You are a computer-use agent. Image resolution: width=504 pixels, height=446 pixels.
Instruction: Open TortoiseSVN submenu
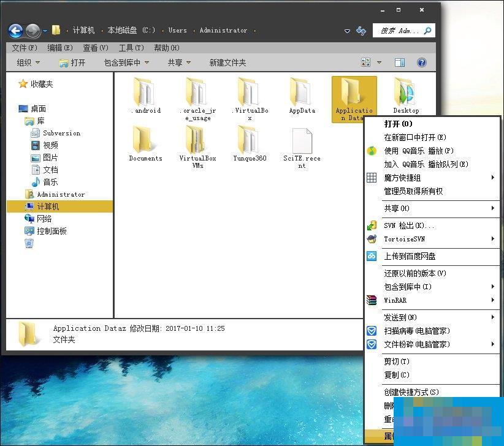point(433,239)
